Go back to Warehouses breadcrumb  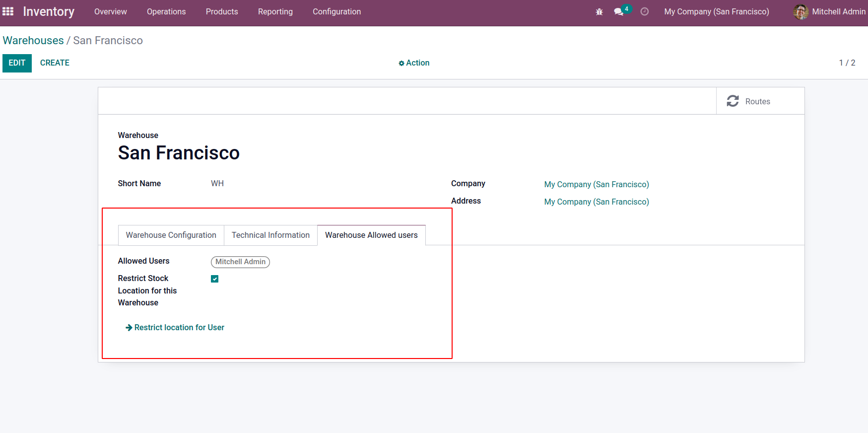[x=33, y=41]
